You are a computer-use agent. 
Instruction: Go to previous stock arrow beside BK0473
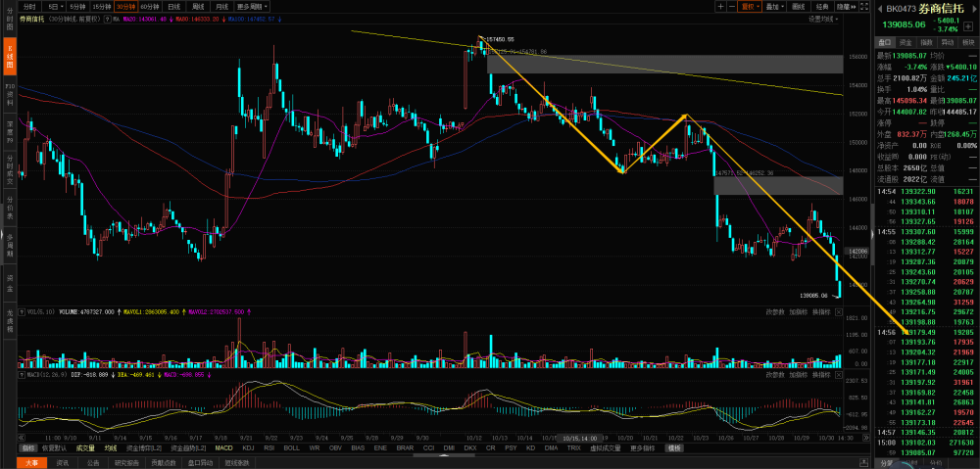click(881, 9)
